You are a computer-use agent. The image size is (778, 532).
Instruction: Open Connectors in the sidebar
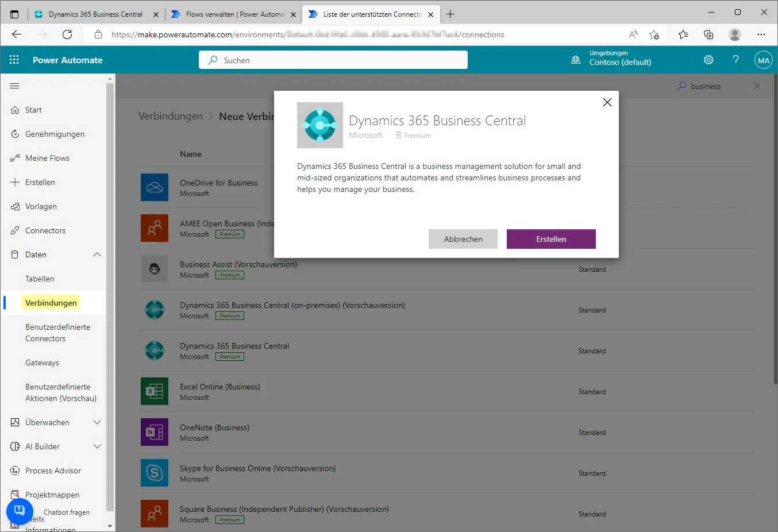click(45, 230)
